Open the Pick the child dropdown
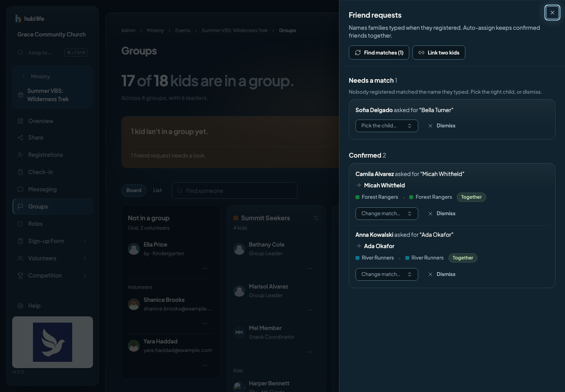 click(387, 126)
